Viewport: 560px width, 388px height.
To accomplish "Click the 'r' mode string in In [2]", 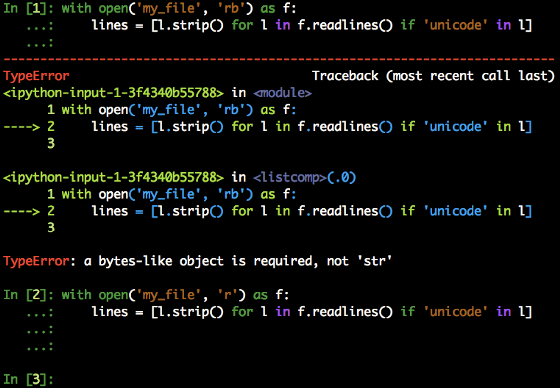I will pyautogui.click(x=228, y=295).
